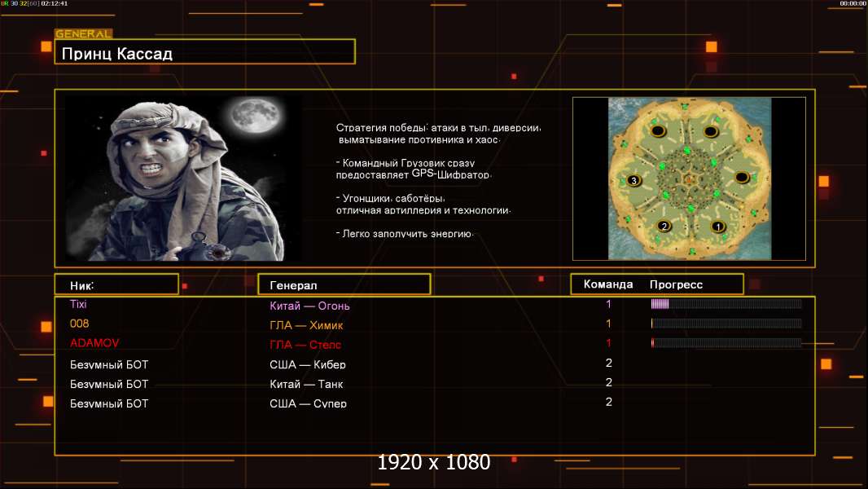Click the 'Прогресс' column header
Screen dimensions: 868x489
pos(676,284)
